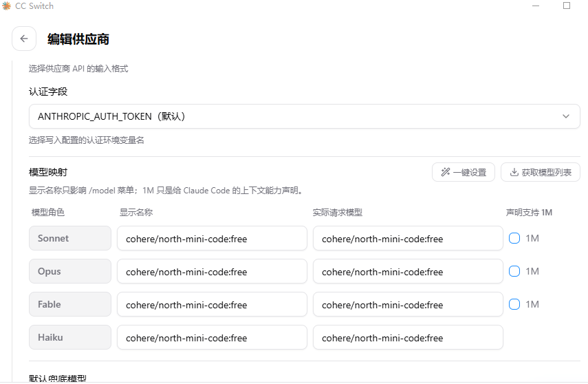Click the Fable role label
The height and width of the screenshot is (384, 588).
coord(69,304)
